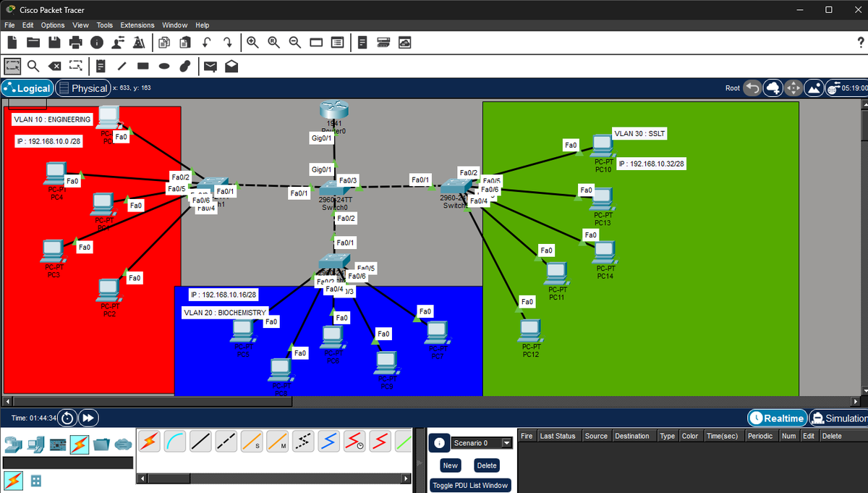Viewport: 868px width, 493px height.
Task: Click the scenario information i button
Action: 438,443
